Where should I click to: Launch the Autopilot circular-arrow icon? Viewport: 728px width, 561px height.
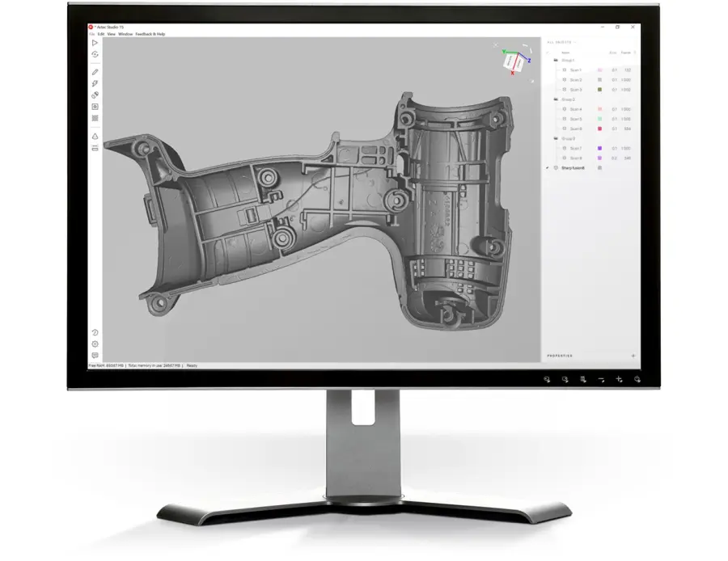96,54
